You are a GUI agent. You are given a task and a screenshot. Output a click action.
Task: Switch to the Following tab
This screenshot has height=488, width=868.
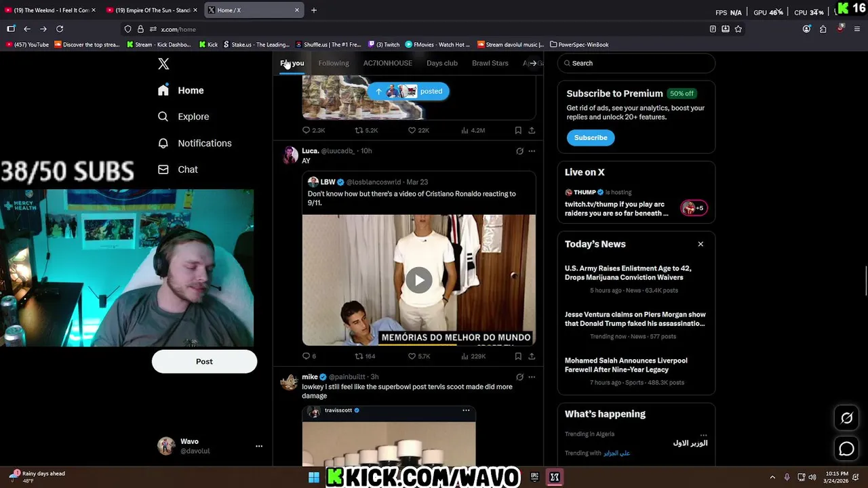click(334, 63)
